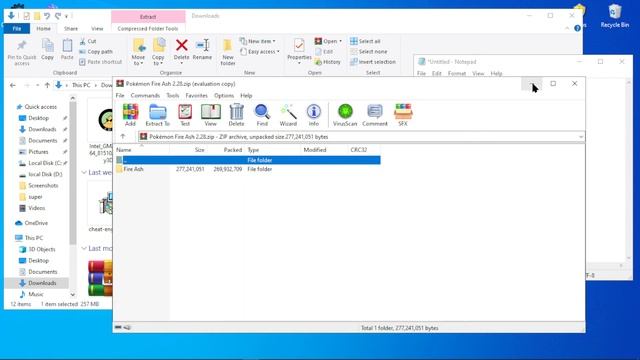Click Copy path in Explorer ribbon

click(96, 51)
